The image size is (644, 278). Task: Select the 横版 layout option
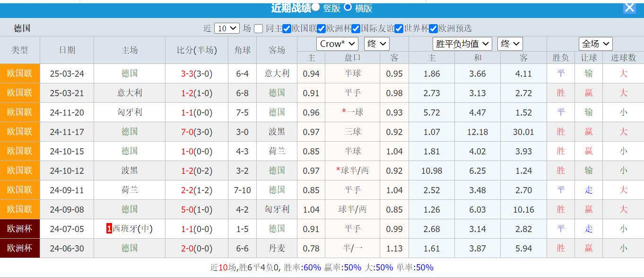pyautogui.click(x=348, y=8)
